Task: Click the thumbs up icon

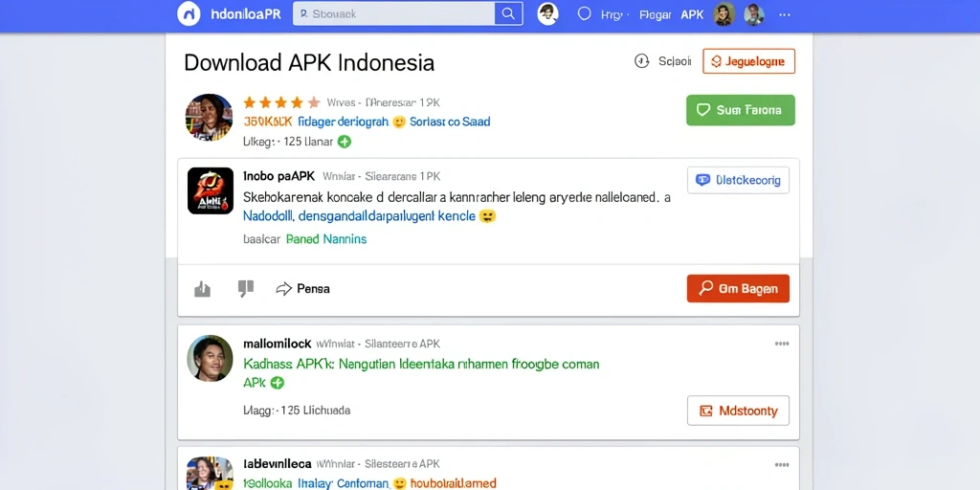Action: pyautogui.click(x=202, y=289)
